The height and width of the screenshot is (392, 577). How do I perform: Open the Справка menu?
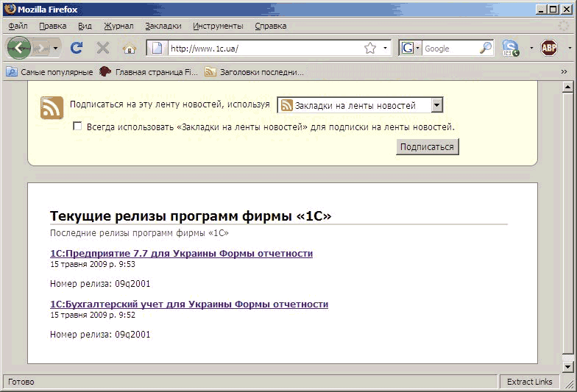(x=271, y=26)
